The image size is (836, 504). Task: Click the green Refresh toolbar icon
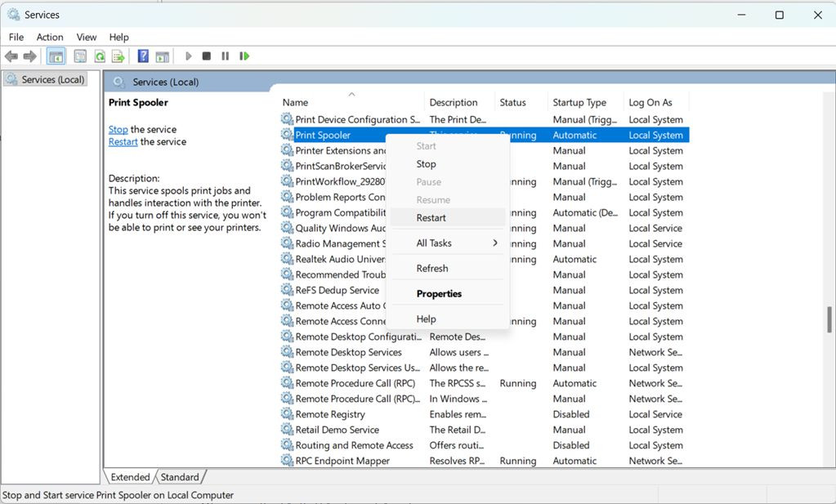click(x=100, y=56)
